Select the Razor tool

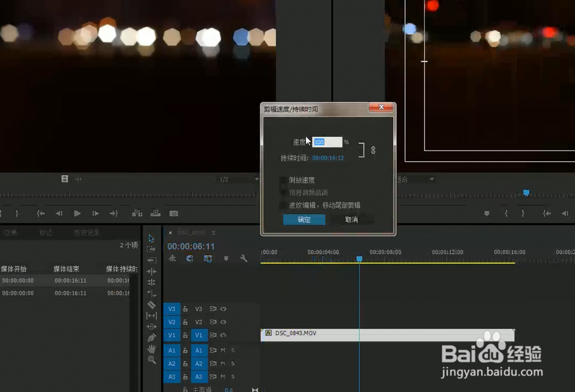click(151, 305)
